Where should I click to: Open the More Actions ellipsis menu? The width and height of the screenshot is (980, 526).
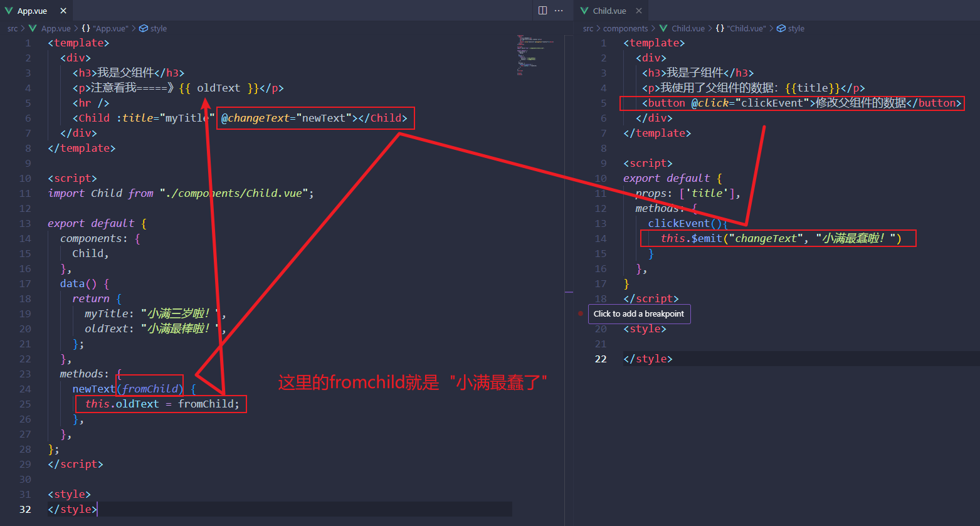[x=559, y=11]
